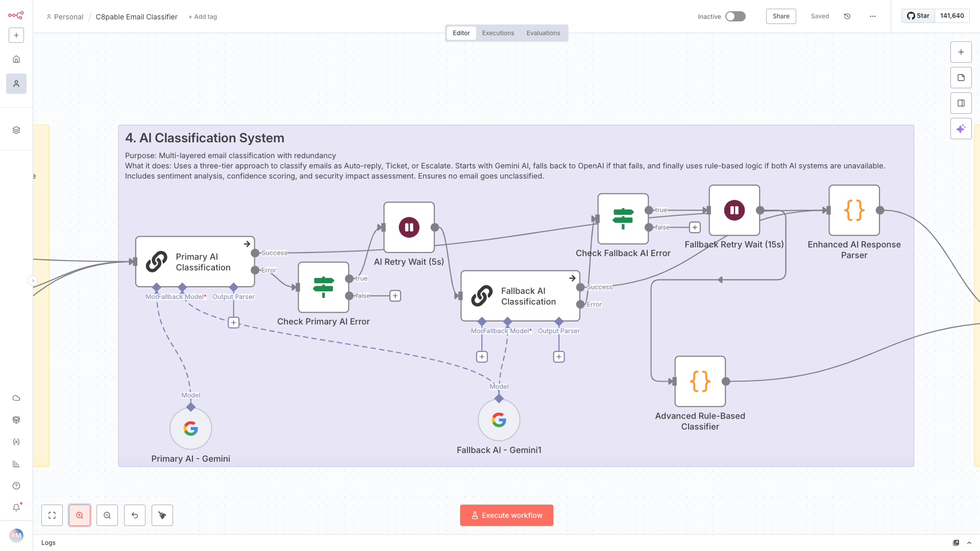Add Model to Fallback AI Classification
Viewport: 980px width, 551px height.
click(482, 357)
